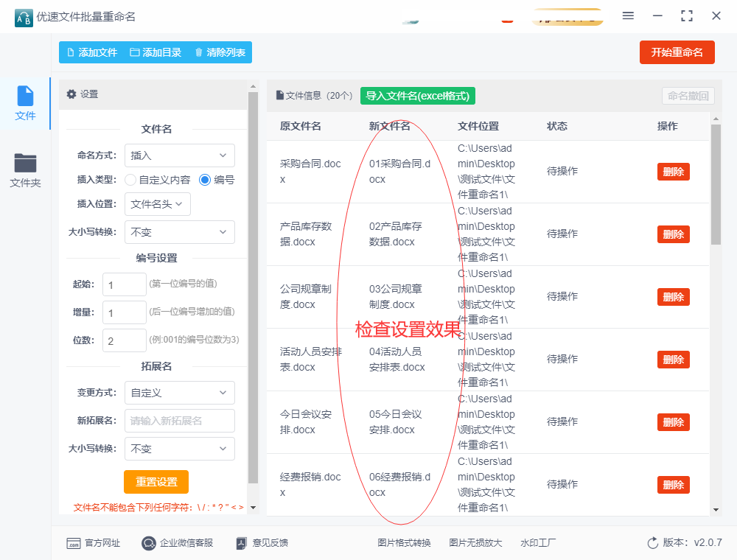Click the 新拓展名 input field

[x=180, y=421]
